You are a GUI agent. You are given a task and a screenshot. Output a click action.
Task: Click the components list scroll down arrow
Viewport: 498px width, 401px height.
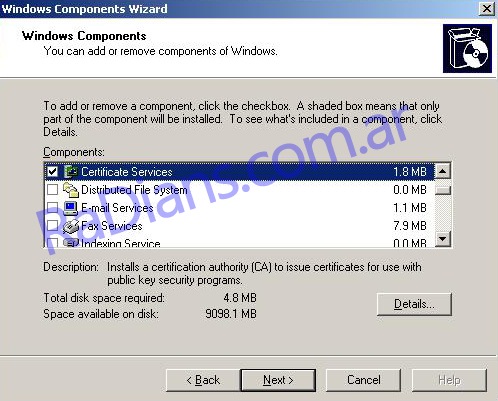(443, 239)
